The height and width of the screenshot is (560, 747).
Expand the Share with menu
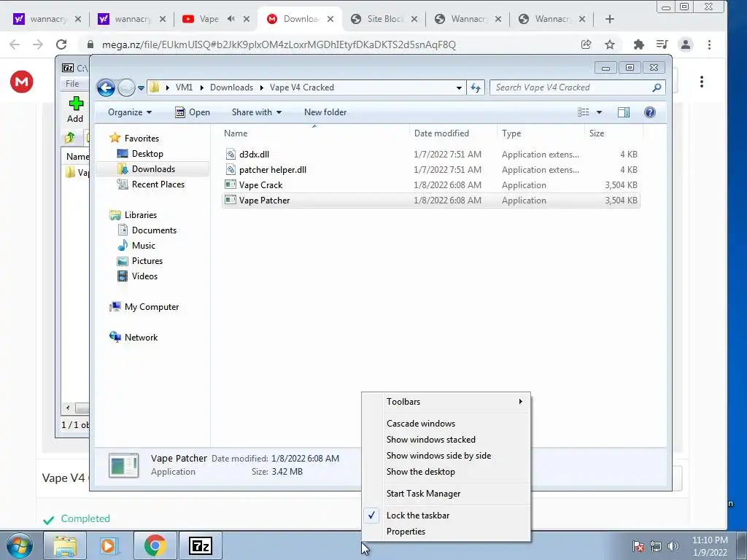pos(257,112)
